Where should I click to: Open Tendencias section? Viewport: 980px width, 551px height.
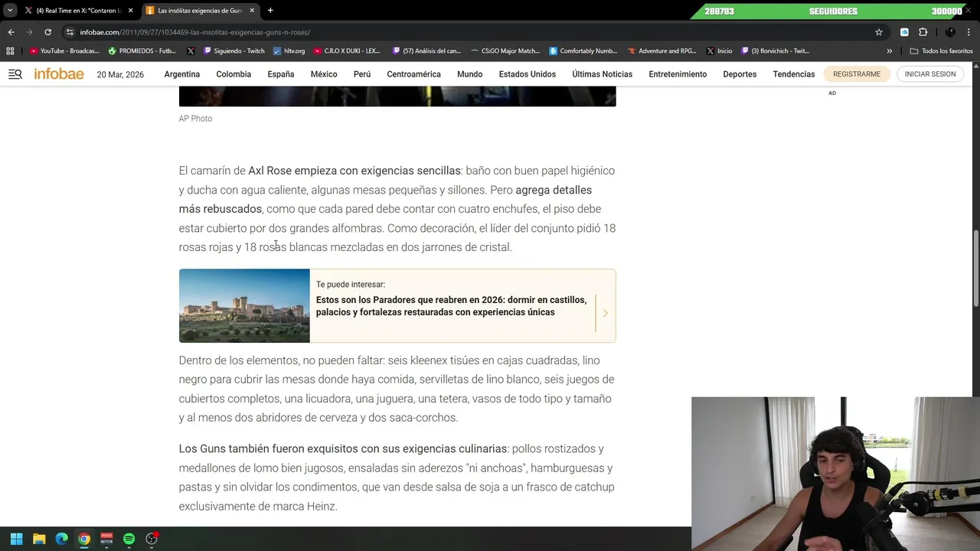click(794, 74)
